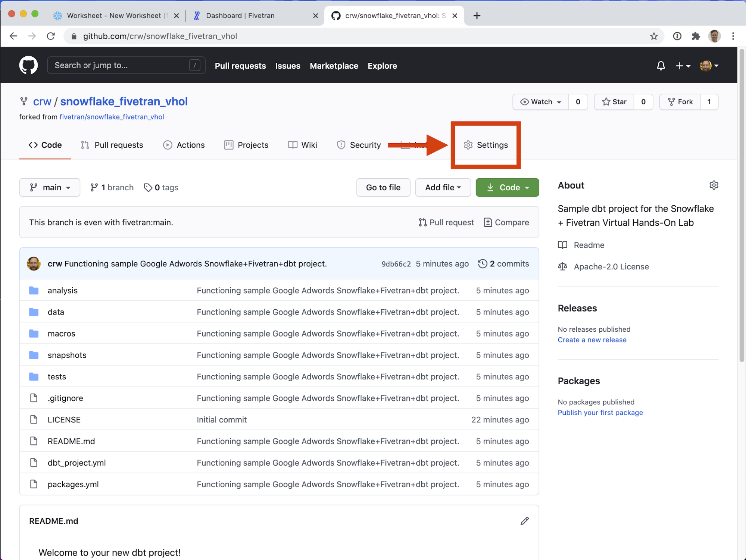Expand the main branch dropdown
This screenshot has width=746, height=560.
click(x=50, y=187)
